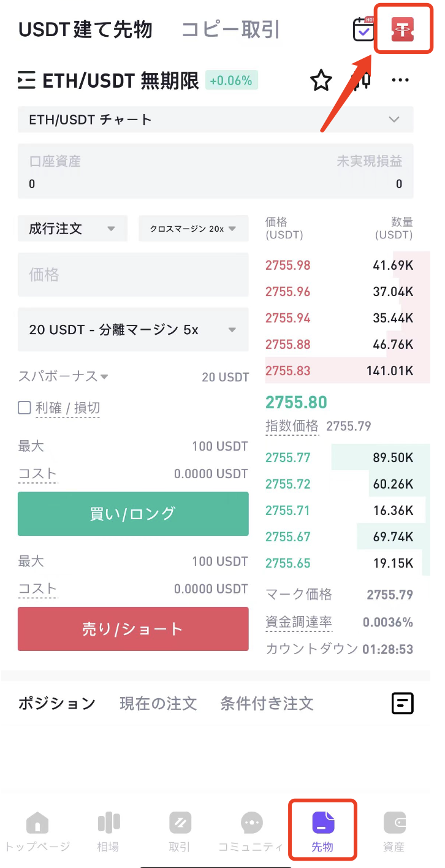Open the candlestick chart icon
The width and height of the screenshot is (445, 868).
(x=362, y=80)
